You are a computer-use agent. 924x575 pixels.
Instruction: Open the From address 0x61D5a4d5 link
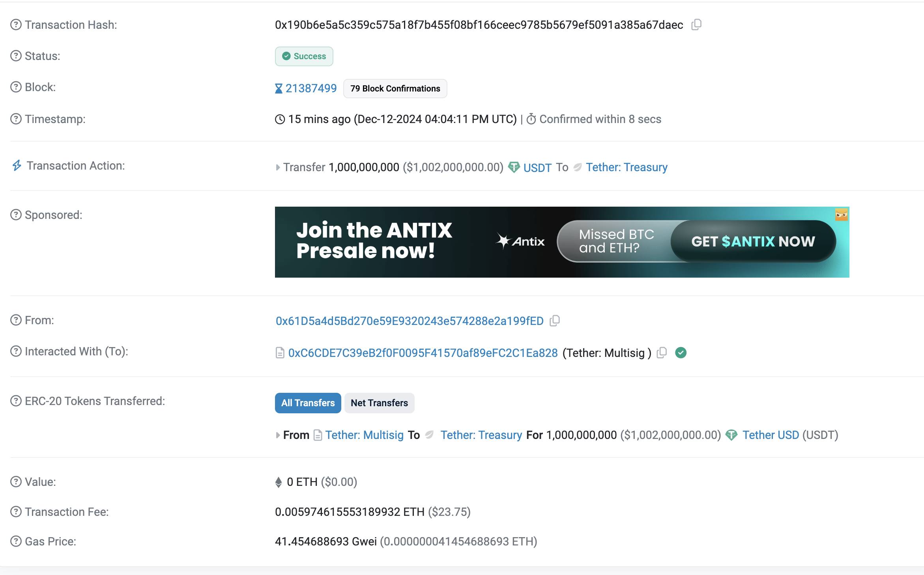point(410,321)
